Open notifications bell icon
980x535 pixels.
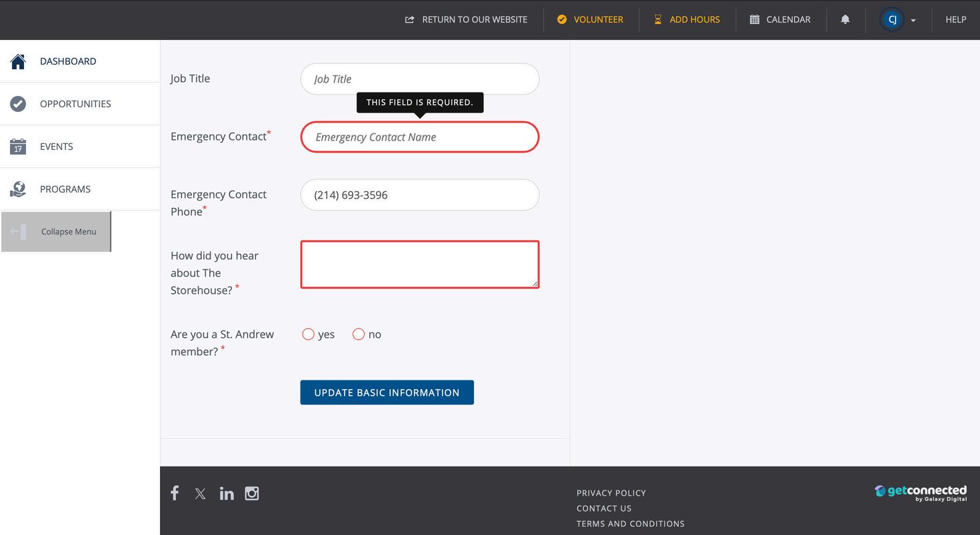(845, 19)
